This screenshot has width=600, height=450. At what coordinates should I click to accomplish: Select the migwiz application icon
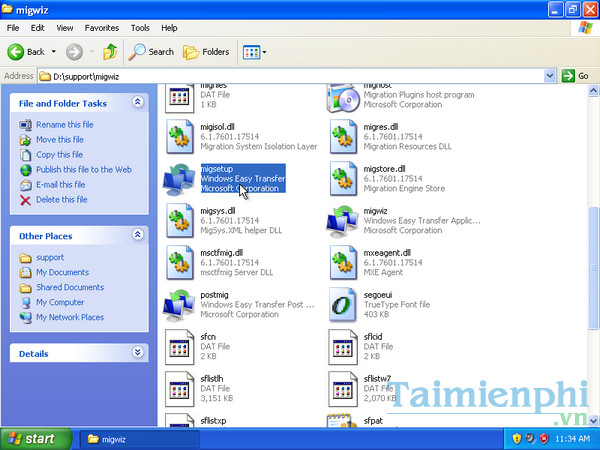342,221
